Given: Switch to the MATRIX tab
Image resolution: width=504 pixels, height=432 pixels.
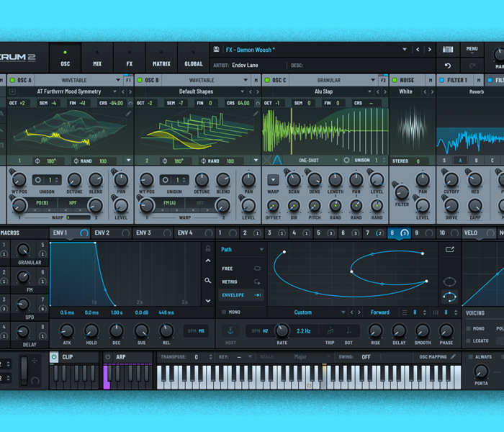Looking at the screenshot, I should pyautogui.click(x=161, y=58).
